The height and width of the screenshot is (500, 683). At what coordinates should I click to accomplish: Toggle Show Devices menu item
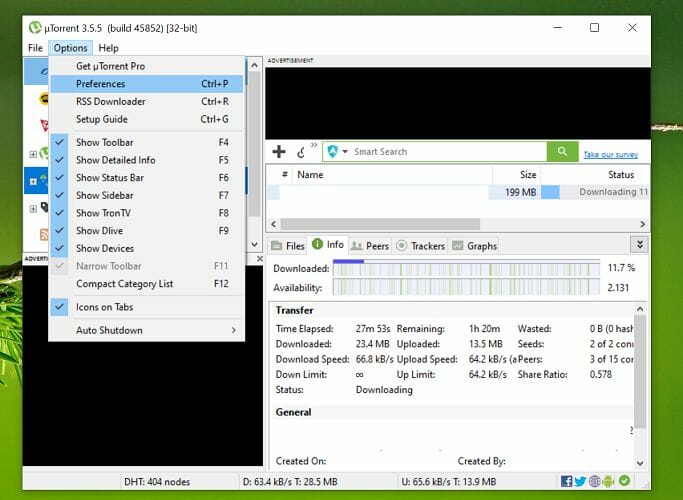click(147, 248)
